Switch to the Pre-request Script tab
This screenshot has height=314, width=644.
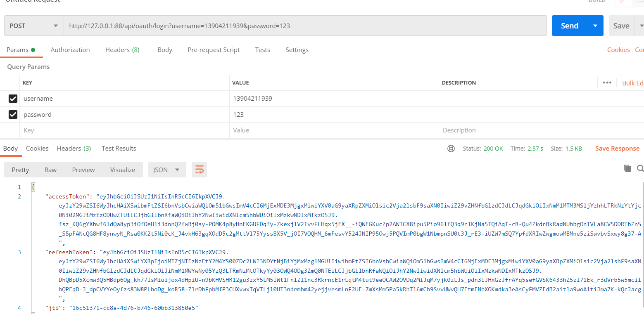coord(214,50)
